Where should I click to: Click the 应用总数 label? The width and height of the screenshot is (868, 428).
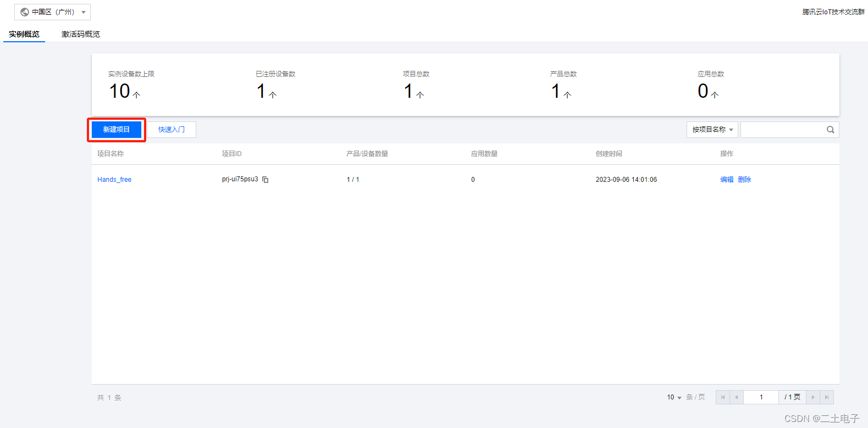click(x=711, y=74)
